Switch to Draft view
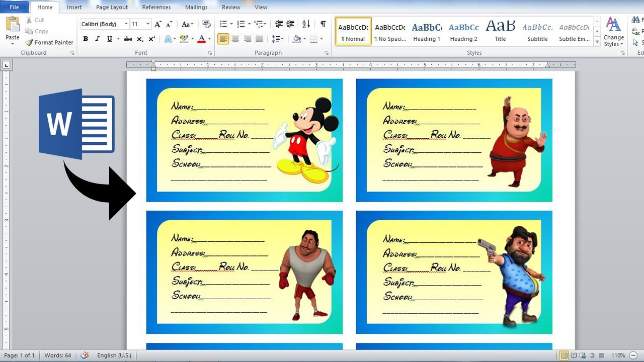This screenshot has width=644, height=362. (x=602, y=355)
